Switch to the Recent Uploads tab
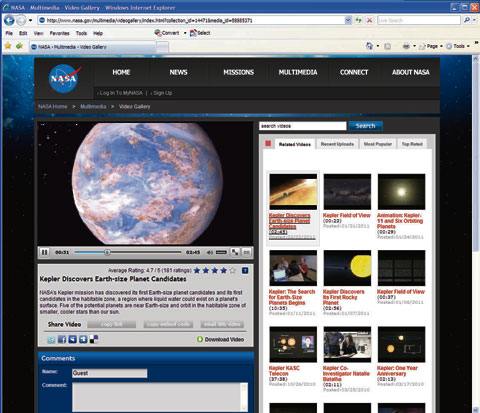 337,144
